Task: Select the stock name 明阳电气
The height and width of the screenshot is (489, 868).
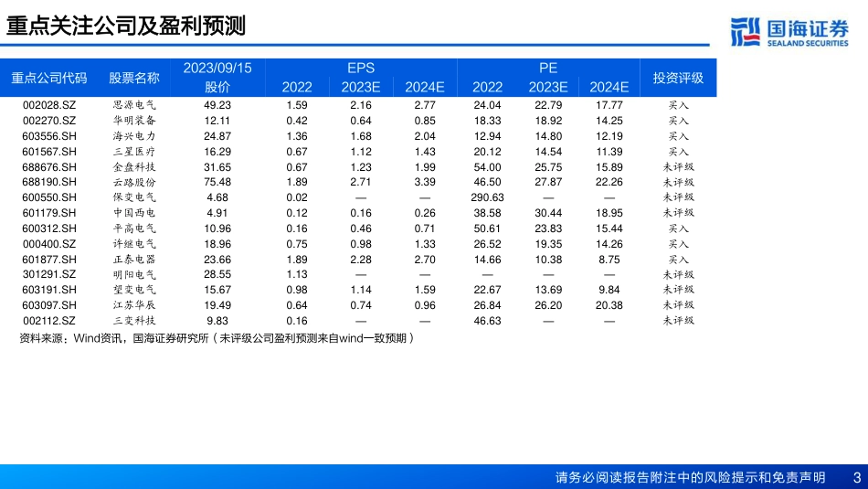Action: coord(134,275)
